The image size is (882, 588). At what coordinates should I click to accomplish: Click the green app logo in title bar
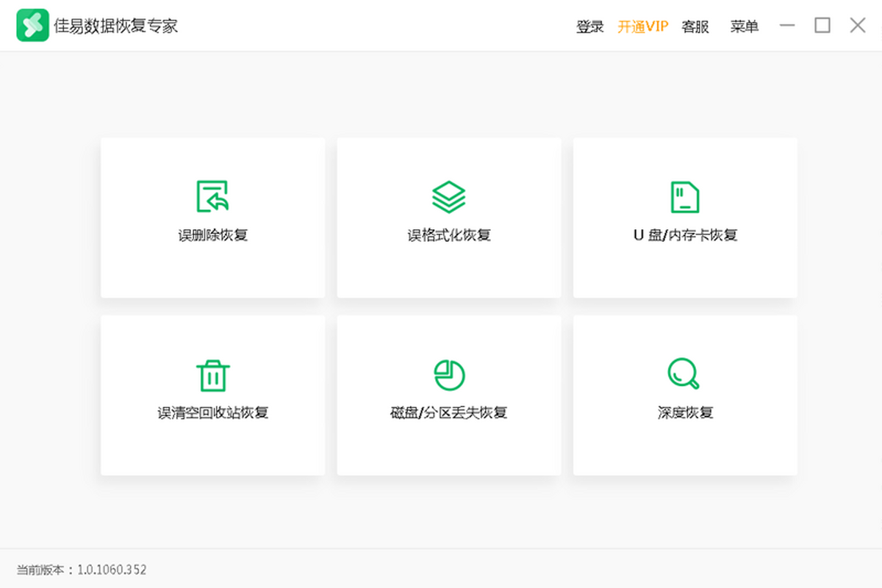32,26
